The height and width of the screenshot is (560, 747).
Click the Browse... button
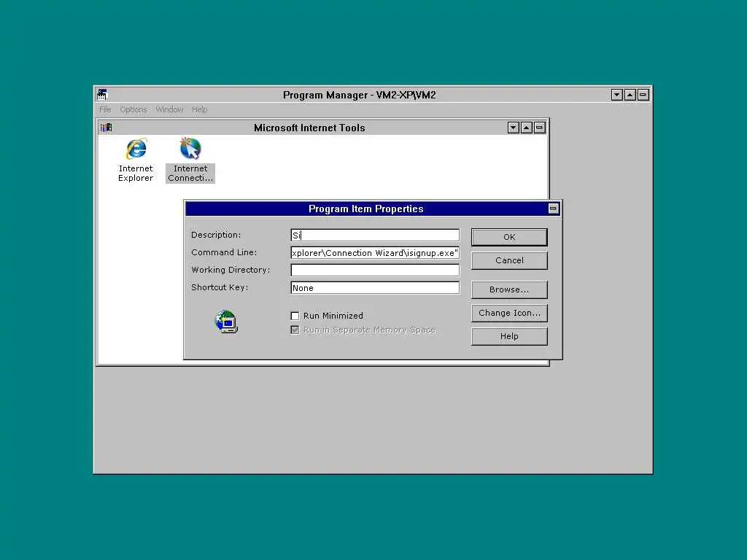(x=509, y=289)
